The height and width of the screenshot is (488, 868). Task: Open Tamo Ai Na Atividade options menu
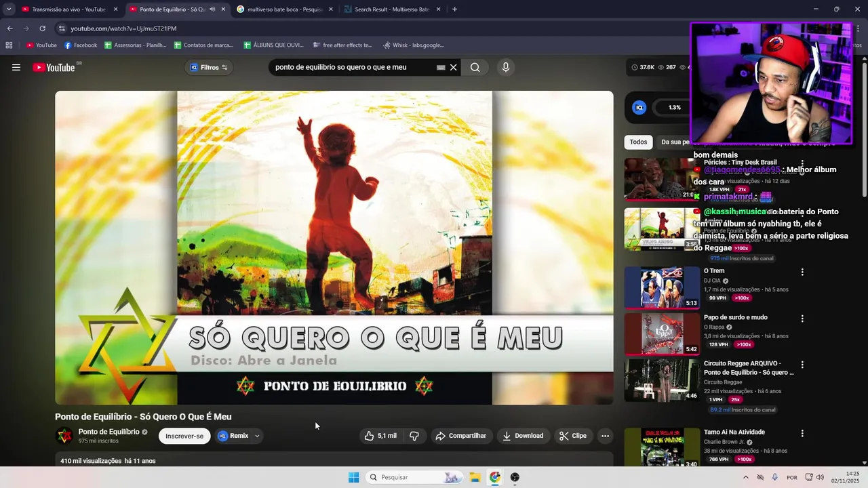tap(802, 433)
